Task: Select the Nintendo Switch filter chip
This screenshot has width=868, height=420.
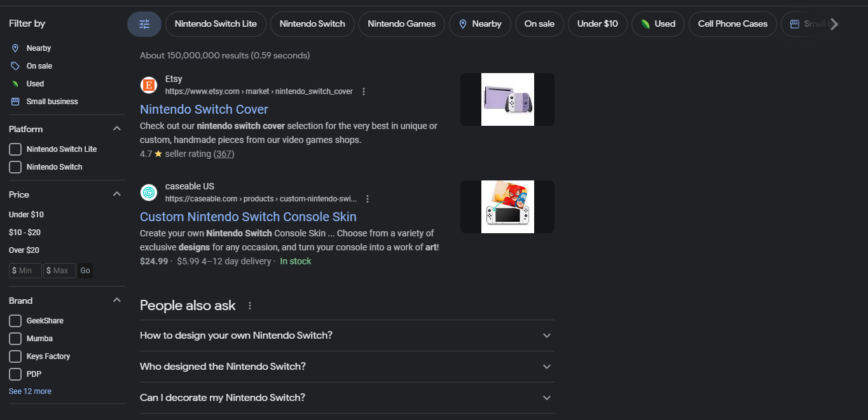Action: coord(312,24)
